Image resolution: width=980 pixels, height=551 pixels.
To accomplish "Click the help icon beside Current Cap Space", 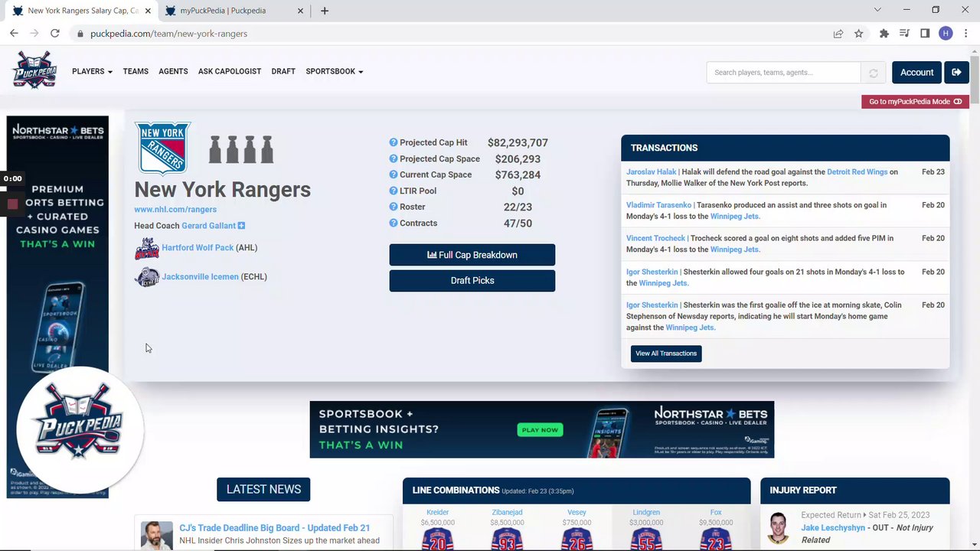I will tap(394, 174).
